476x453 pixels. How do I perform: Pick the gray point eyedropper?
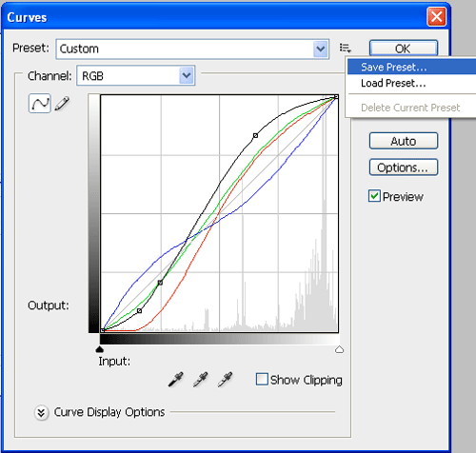coord(201,380)
